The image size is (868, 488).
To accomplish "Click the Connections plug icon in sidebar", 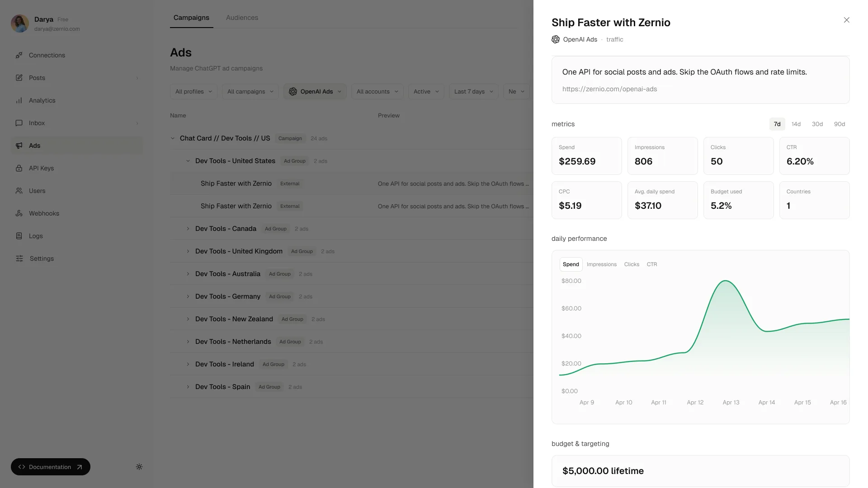I will coord(19,55).
